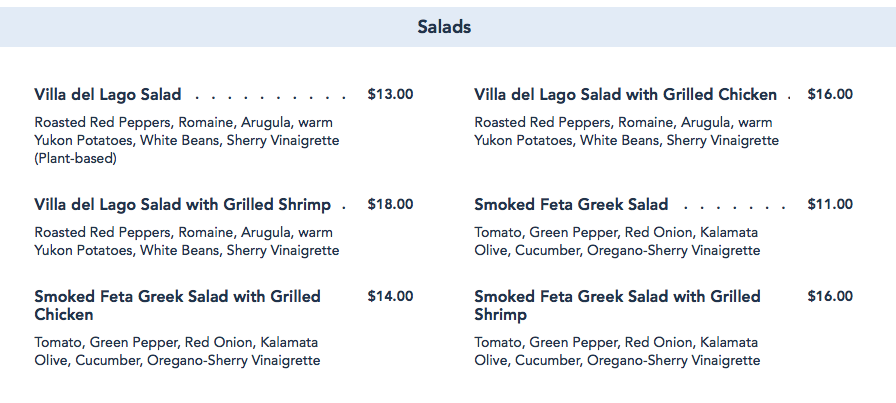Click the plain Villa del Lago Salad ingredients
The width and height of the screenshot is (896, 403).
[186, 131]
